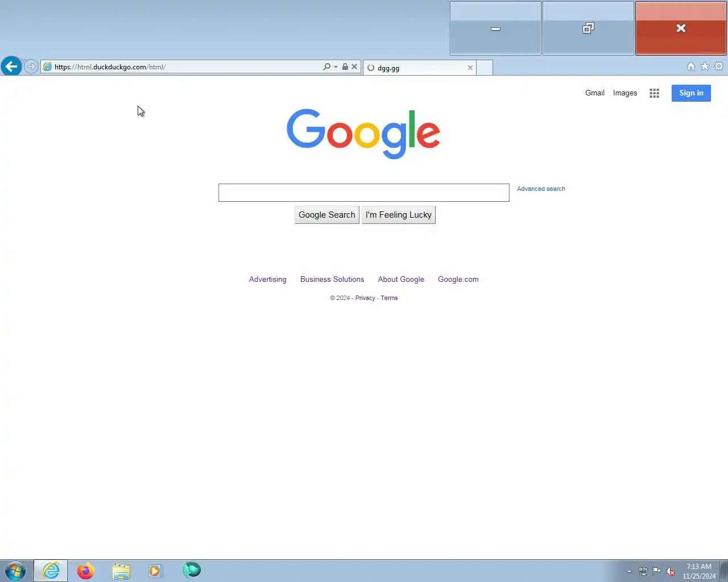Click the Forward navigation arrow
The width and height of the screenshot is (728, 582).
coord(31,66)
